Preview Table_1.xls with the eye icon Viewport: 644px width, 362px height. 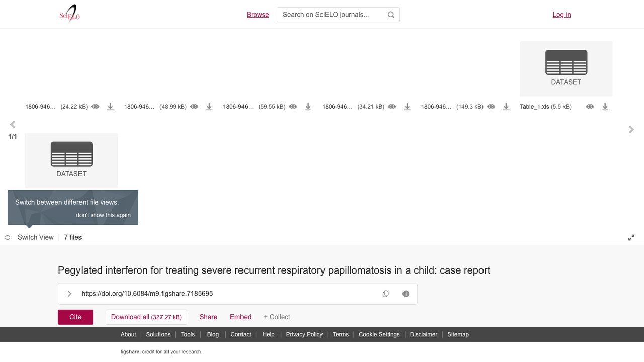(x=590, y=107)
